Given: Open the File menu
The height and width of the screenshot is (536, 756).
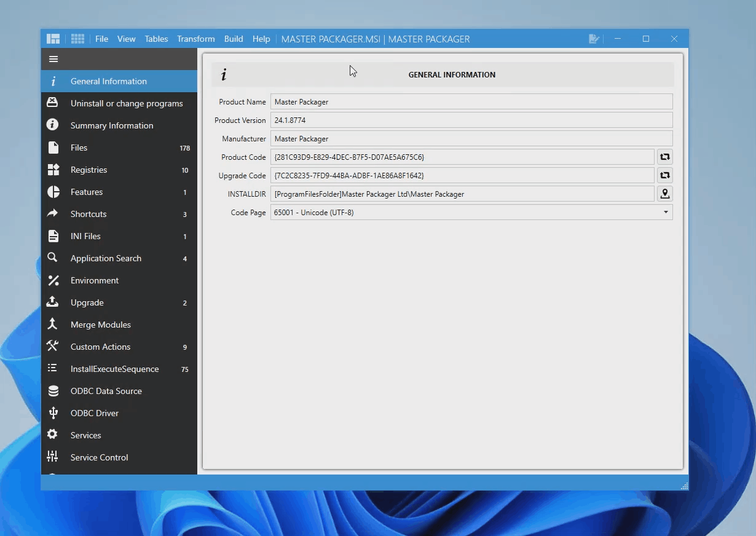Looking at the screenshot, I should (101, 39).
